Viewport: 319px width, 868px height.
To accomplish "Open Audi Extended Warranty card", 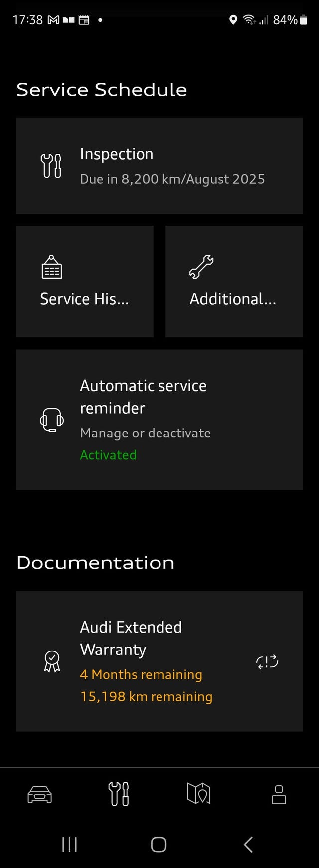I will tap(159, 661).
